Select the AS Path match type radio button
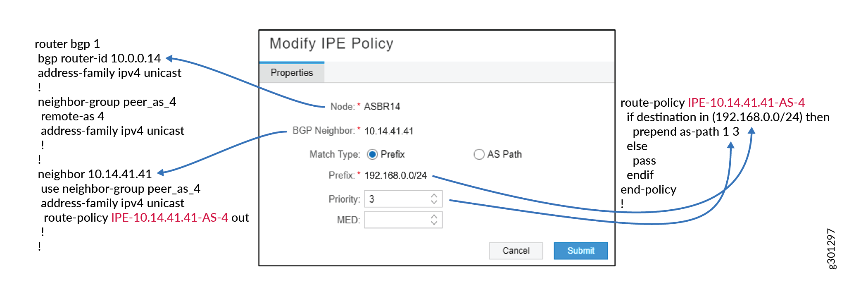The image size is (868, 292). [x=478, y=154]
